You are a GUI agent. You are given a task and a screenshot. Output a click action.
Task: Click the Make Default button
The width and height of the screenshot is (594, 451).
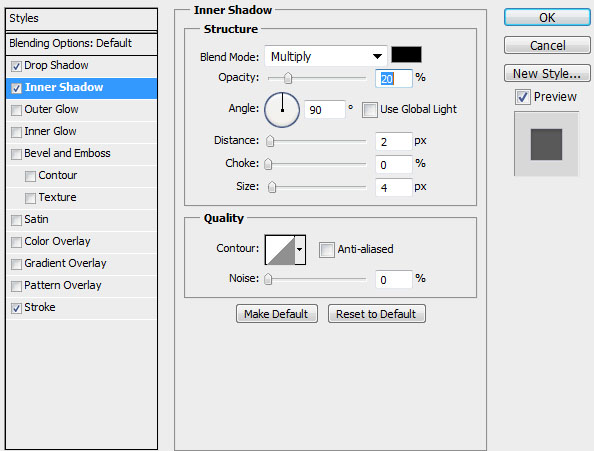(x=277, y=314)
